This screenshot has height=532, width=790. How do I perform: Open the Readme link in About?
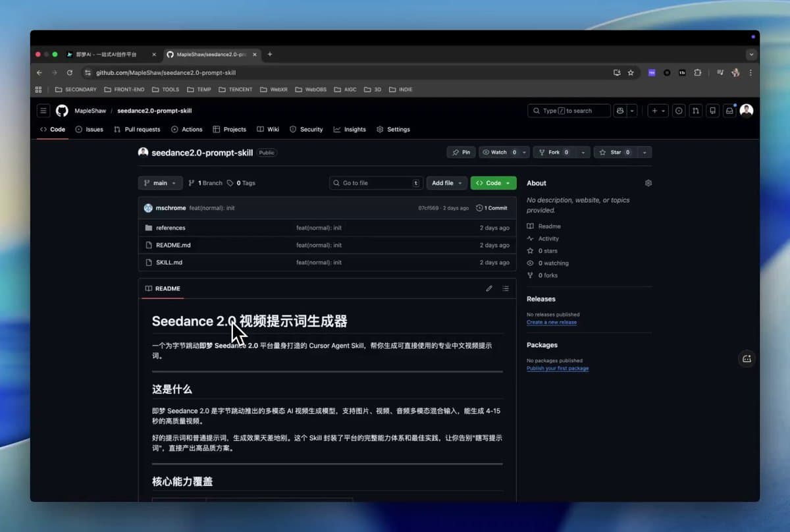(x=544, y=226)
